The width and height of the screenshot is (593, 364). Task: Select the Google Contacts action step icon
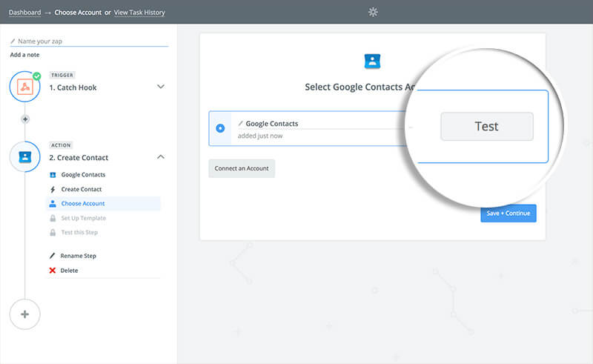[25, 156]
